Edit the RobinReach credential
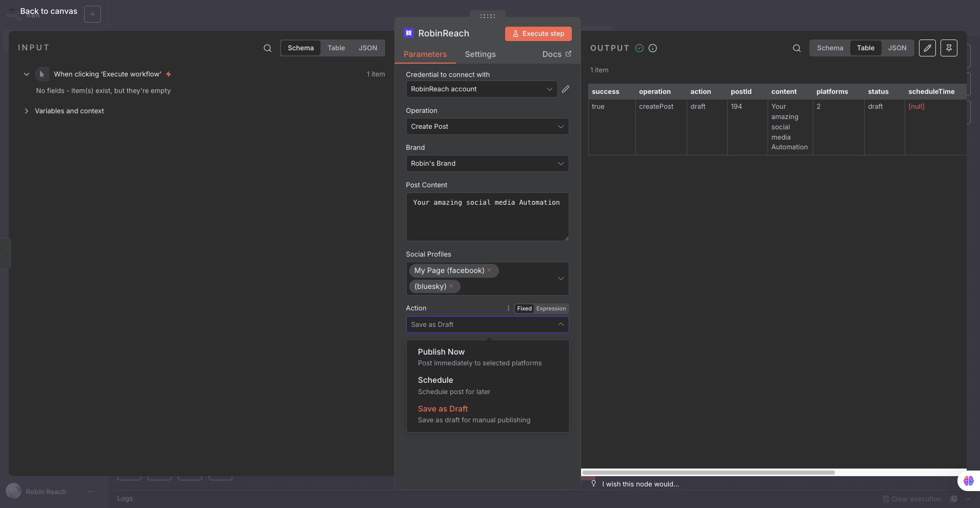This screenshot has width=980, height=508. [x=566, y=89]
